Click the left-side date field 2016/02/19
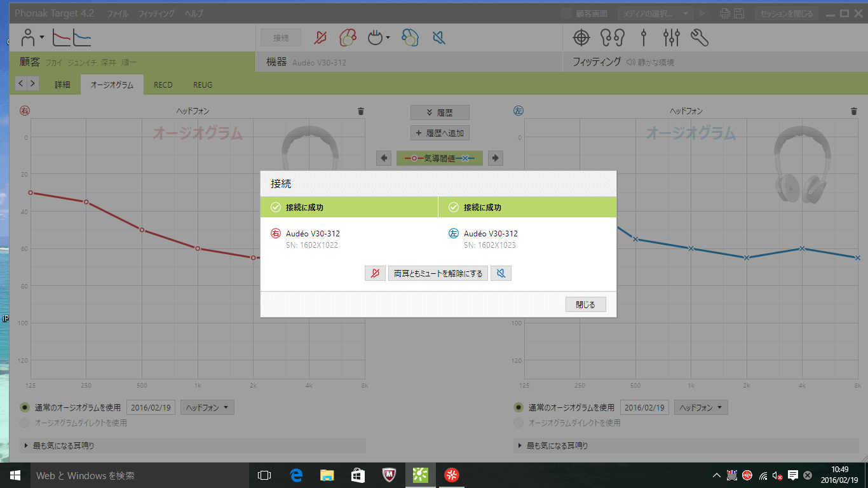This screenshot has height=488, width=868. [644, 407]
